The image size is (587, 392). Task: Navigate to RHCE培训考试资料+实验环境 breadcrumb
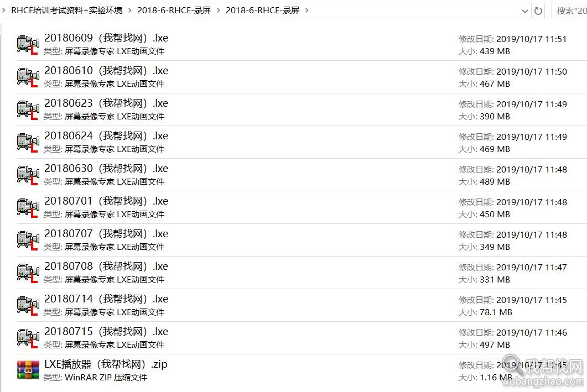click(x=66, y=11)
